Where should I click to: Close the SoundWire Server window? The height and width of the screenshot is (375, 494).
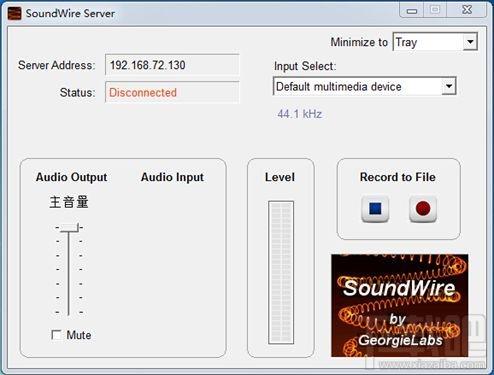coord(467,10)
